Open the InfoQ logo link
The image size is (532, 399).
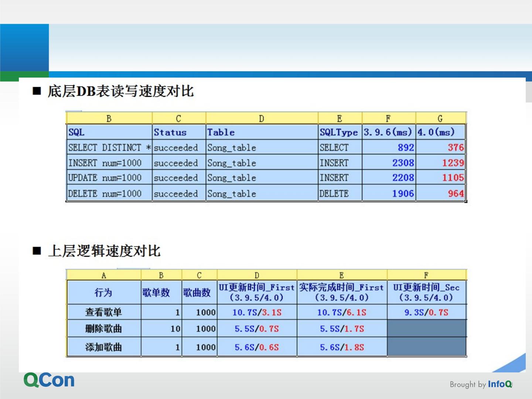499,384
